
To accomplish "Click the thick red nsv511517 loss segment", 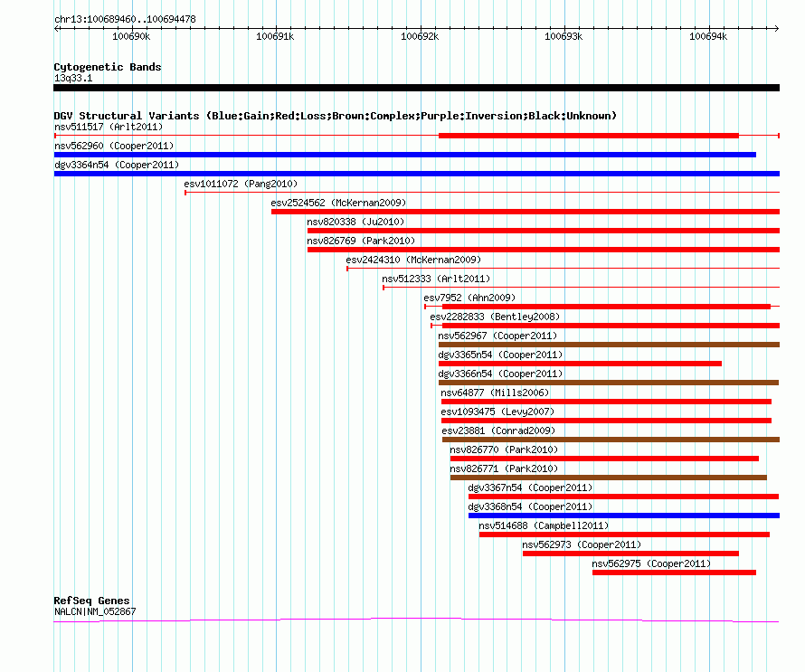I will (x=589, y=136).
